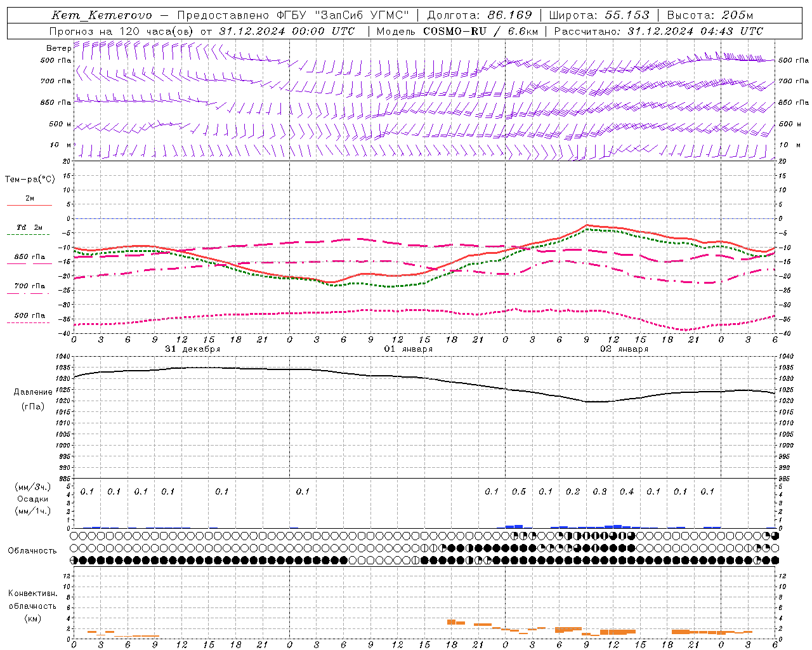Click the Тем-ра(°C) axis title
The width and height of the screenshot is (812, 650).
point(30,180)
